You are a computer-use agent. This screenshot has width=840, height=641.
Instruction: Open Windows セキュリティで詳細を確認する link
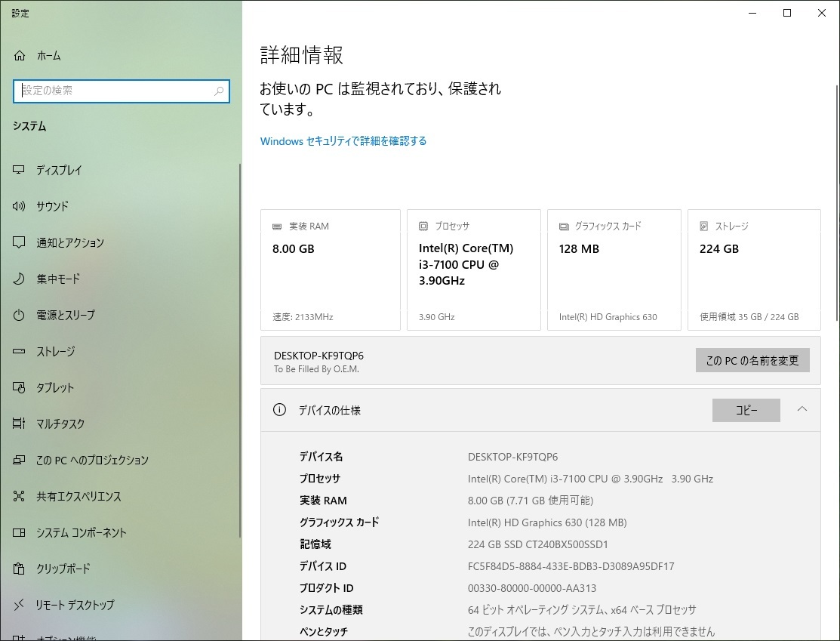point(343,141)
